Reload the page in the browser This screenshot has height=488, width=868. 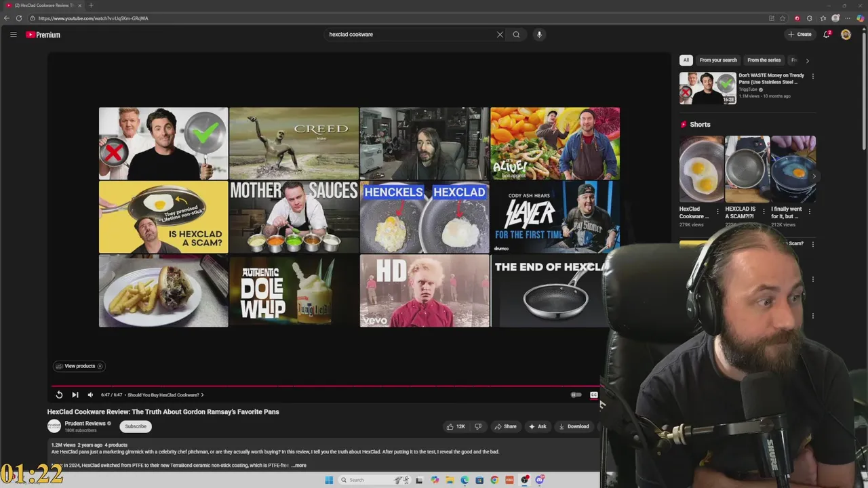point(18,18)
